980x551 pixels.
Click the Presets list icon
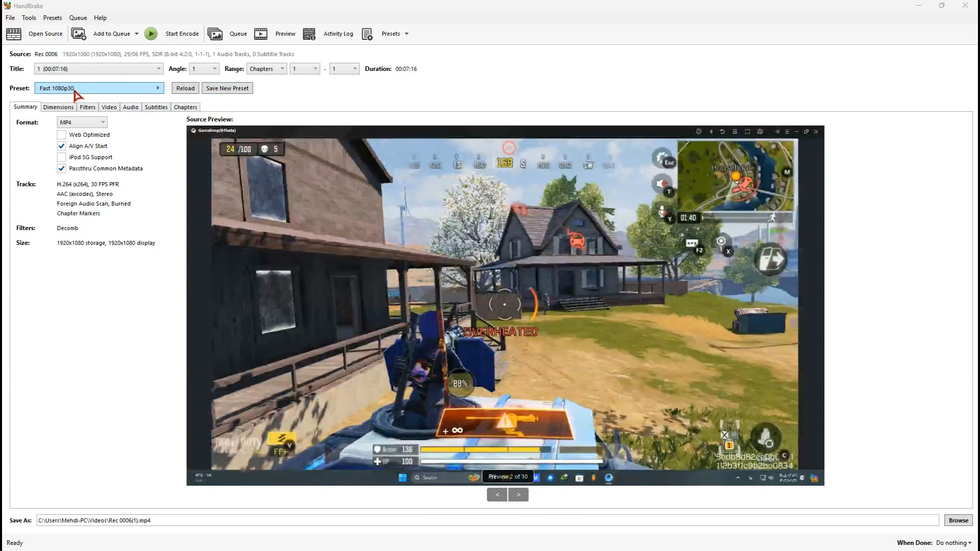pyautogui.click(x=367, y=34)
